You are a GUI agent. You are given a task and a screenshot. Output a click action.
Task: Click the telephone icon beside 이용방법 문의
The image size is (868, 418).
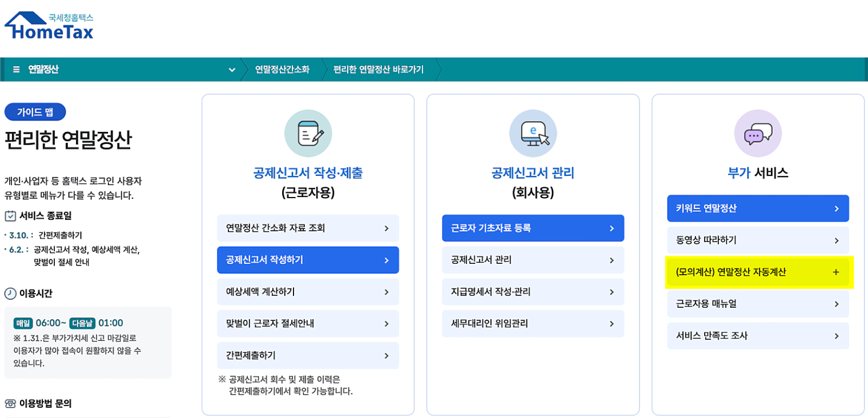click(11, 403)
